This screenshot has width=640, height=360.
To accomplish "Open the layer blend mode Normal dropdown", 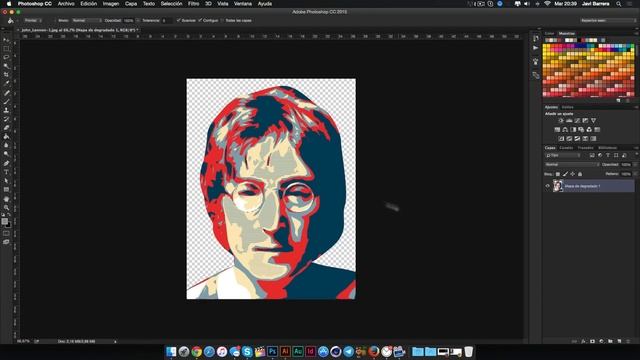I will point(572,164).
